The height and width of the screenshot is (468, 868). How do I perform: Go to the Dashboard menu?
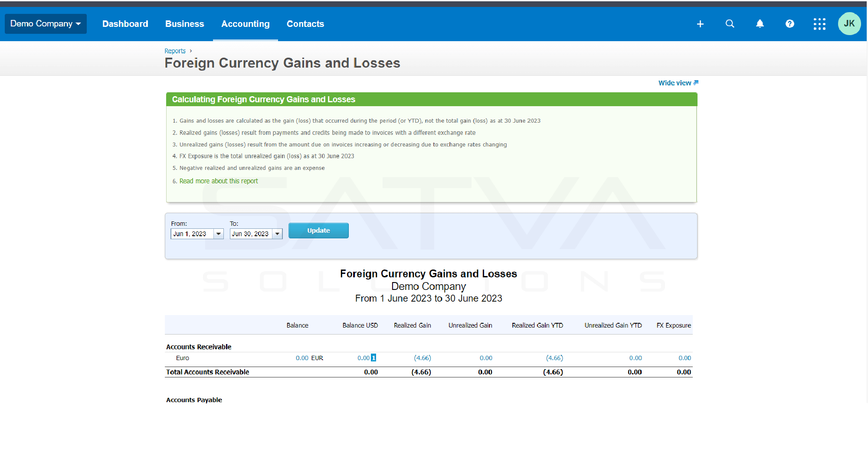click(125, 24)
